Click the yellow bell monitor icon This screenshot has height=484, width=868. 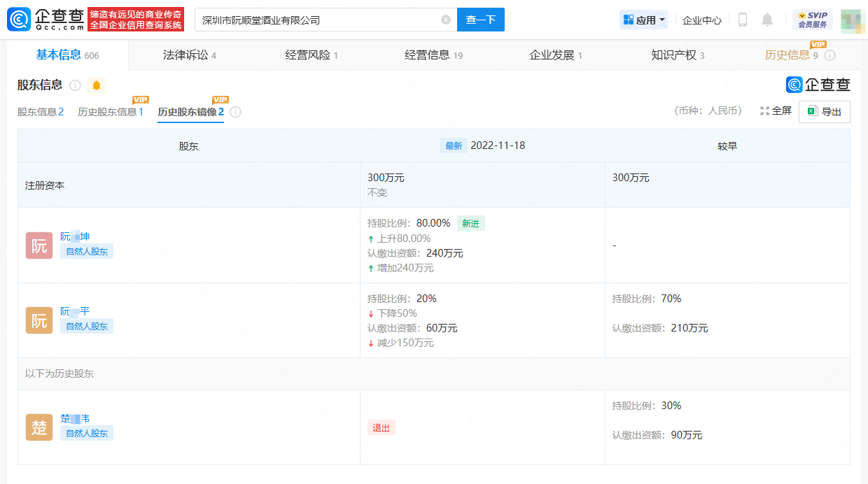[97, 85]
